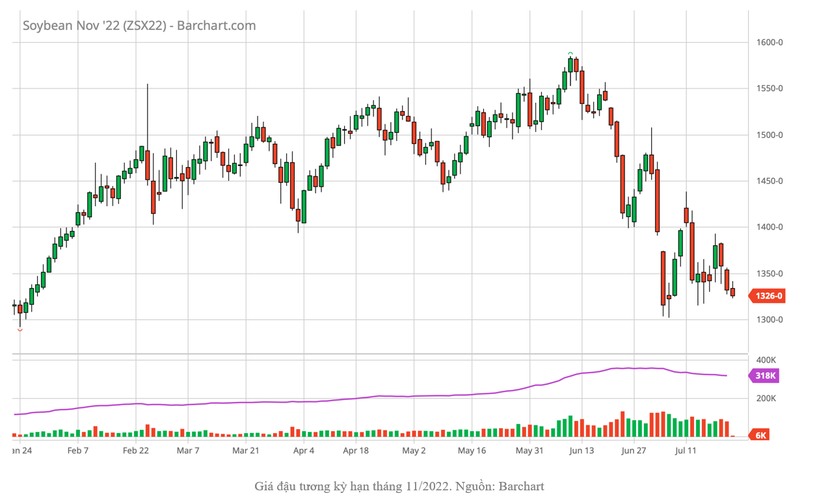This screenshot has width=817, height=504.
Task: Click the red 1326-0 price label
Action: tap(768, 296)
